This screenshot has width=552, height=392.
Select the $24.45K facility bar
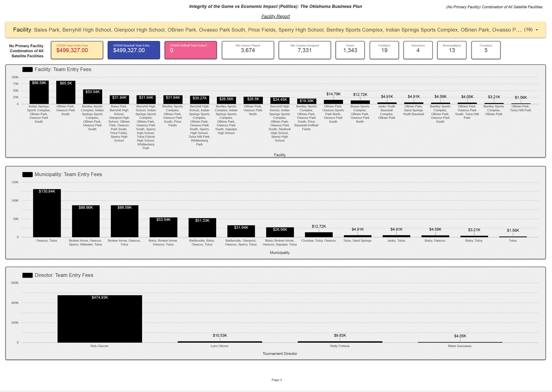click(x=280, y=101)
